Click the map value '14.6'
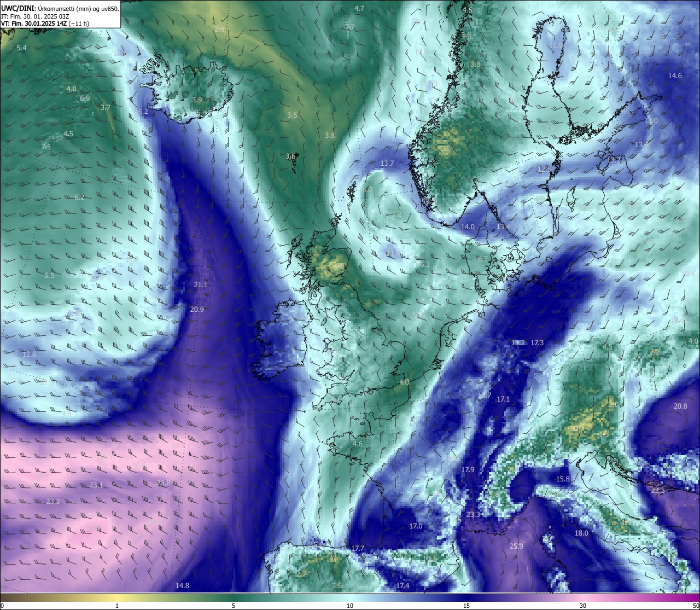 (x=675, y=76)
